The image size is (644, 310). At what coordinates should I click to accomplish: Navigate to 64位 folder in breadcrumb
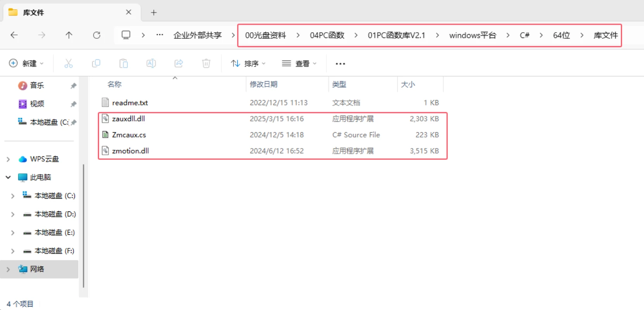point(561,35)
